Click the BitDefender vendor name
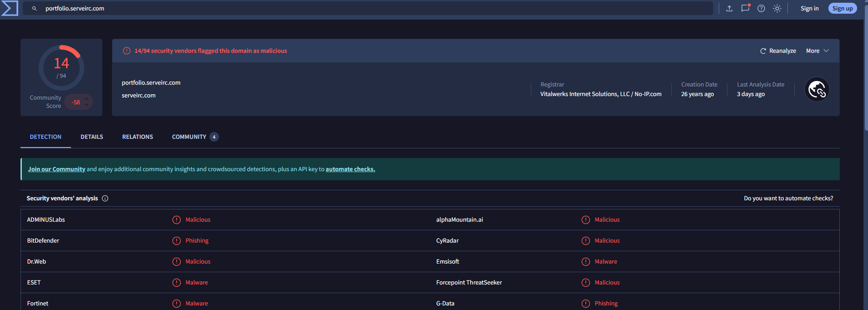868x310 pixels. 43,240
